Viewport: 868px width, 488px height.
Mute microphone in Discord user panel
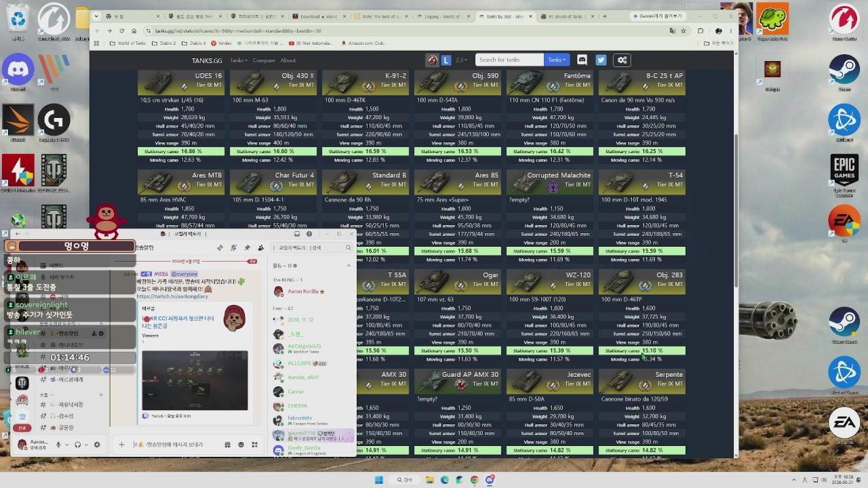pyautogui.click(x=58, y=445)
